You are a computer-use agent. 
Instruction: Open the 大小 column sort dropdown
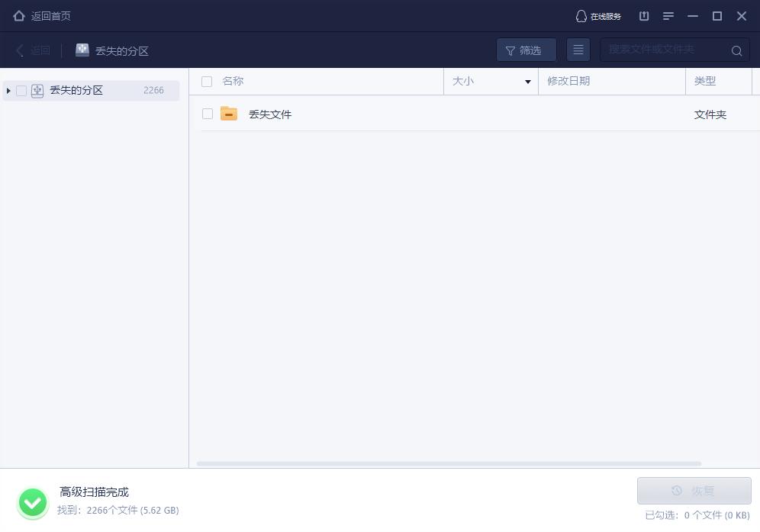527,81
